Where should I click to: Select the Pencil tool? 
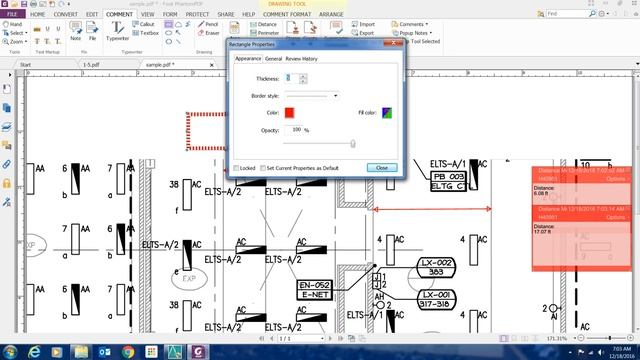click(x=208, y=24)
